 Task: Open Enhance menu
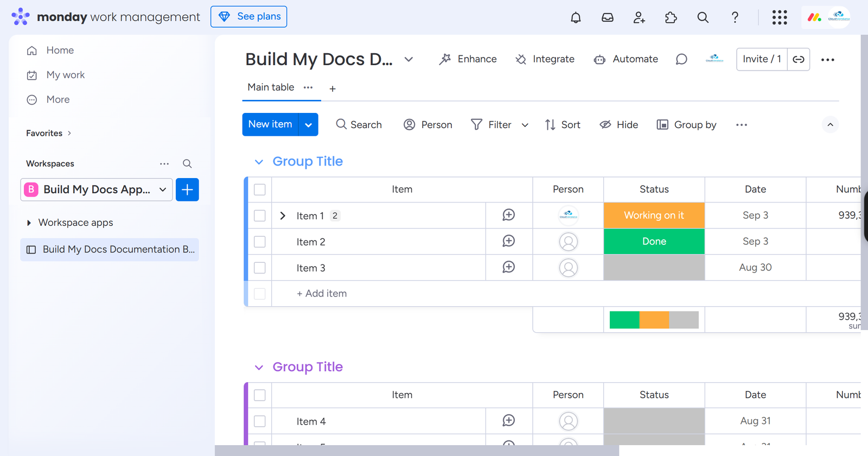coord(468,59)
